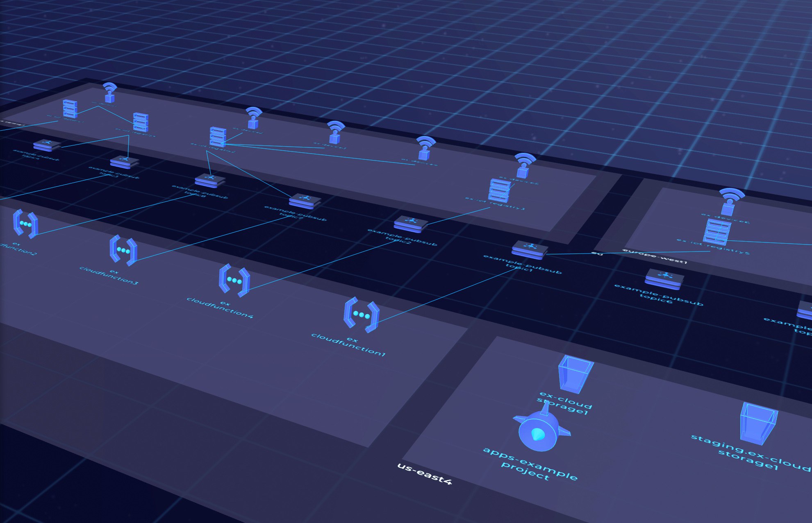Click the us-east4 region label

425,474
